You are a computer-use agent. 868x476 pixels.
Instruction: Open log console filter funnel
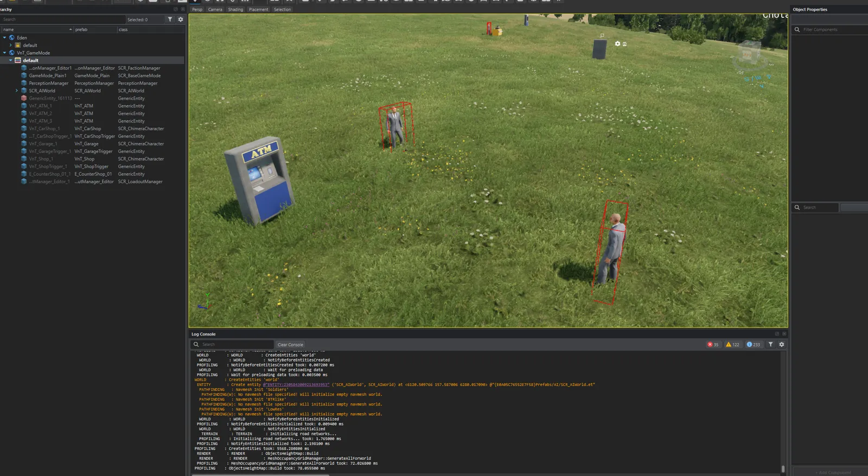tap(770, 344)
